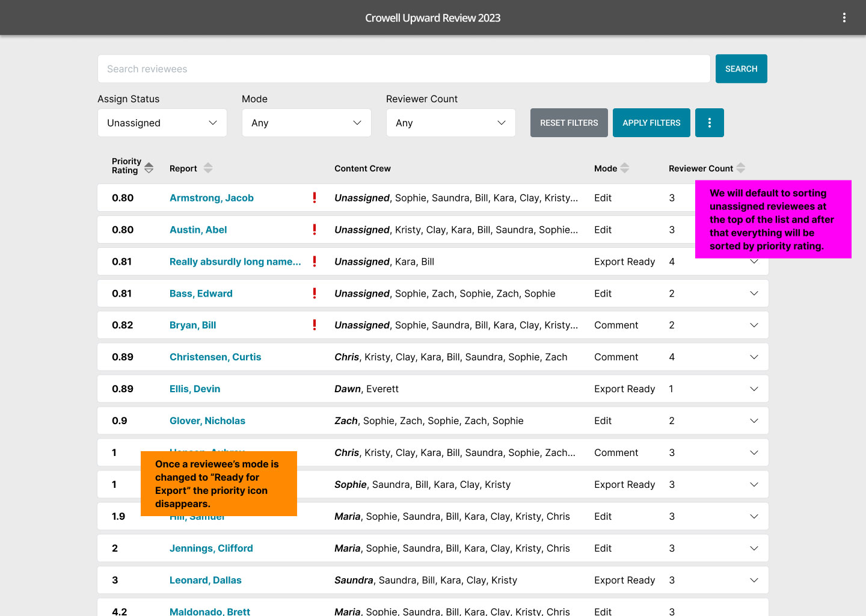
Task: Open Armstrong, Jacob report
Action: coord(212,198)
